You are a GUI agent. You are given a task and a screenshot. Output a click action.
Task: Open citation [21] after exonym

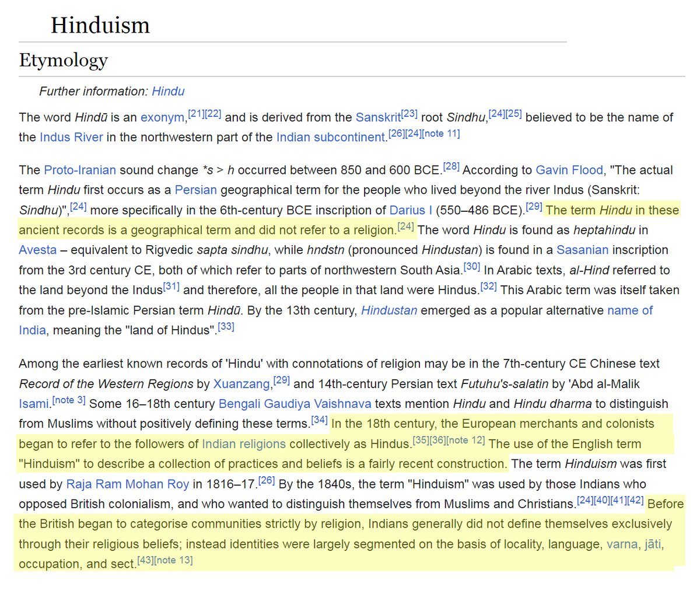pyautogui.click(x=196, y=114)
